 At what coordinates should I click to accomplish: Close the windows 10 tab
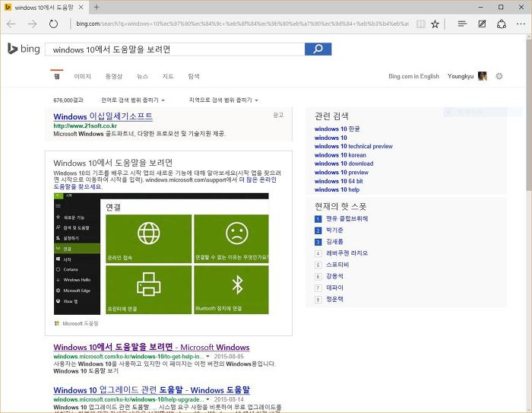[81, 7]
